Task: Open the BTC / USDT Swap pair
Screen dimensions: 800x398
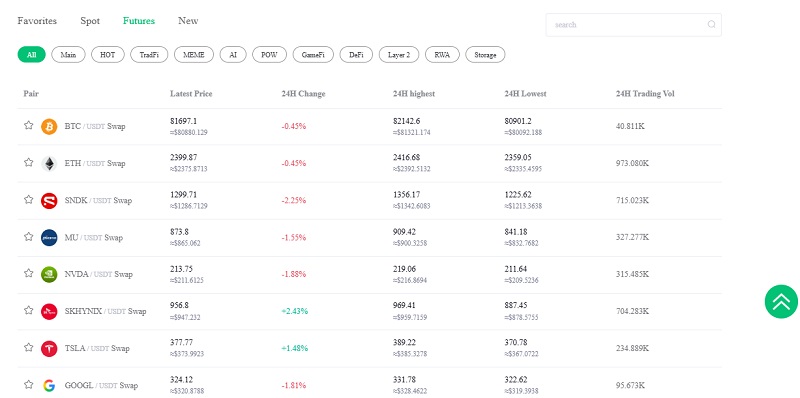Action: click(95, 127)
